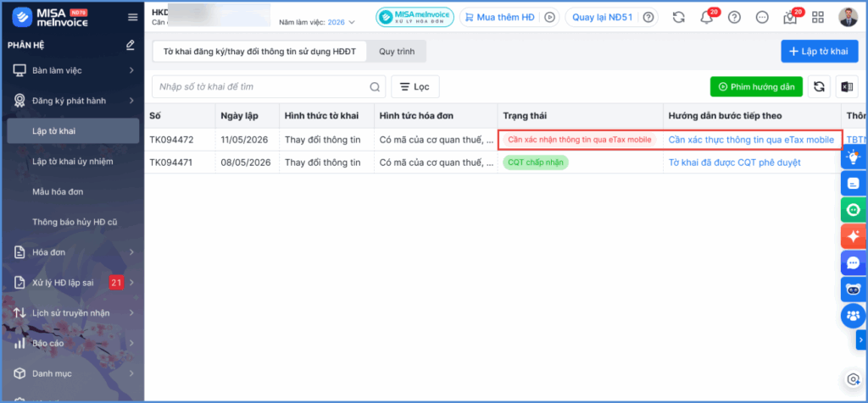Image resolution: width=868 pixels, height=403 pixels.
Task: Collapse the floating side panel arrow
Action: tap(861, 340)
